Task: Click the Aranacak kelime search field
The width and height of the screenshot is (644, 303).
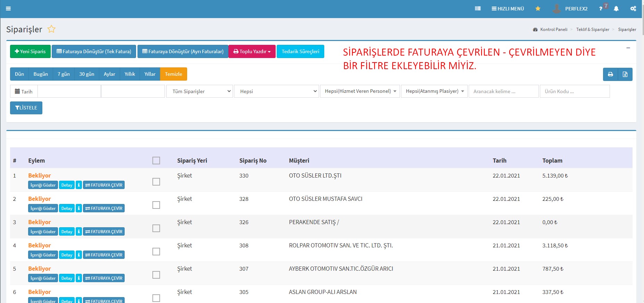Action: coord(503,91)
